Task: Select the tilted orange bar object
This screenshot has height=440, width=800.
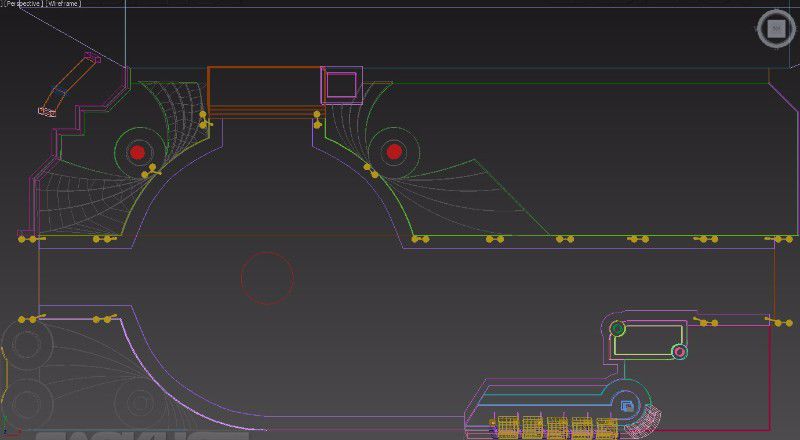Action: (69, 85)
